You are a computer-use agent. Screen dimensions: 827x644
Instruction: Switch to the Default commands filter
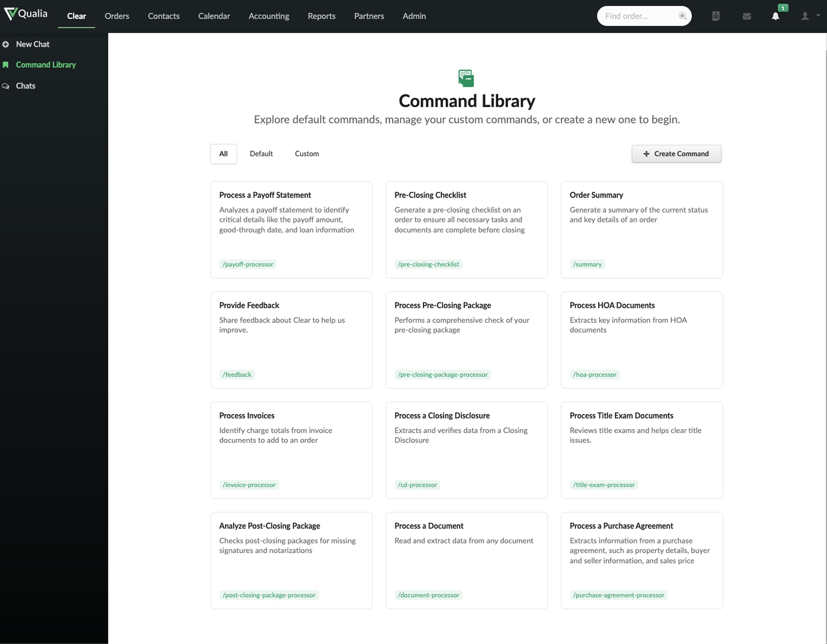pyautogui.click(x=261, y=154)
